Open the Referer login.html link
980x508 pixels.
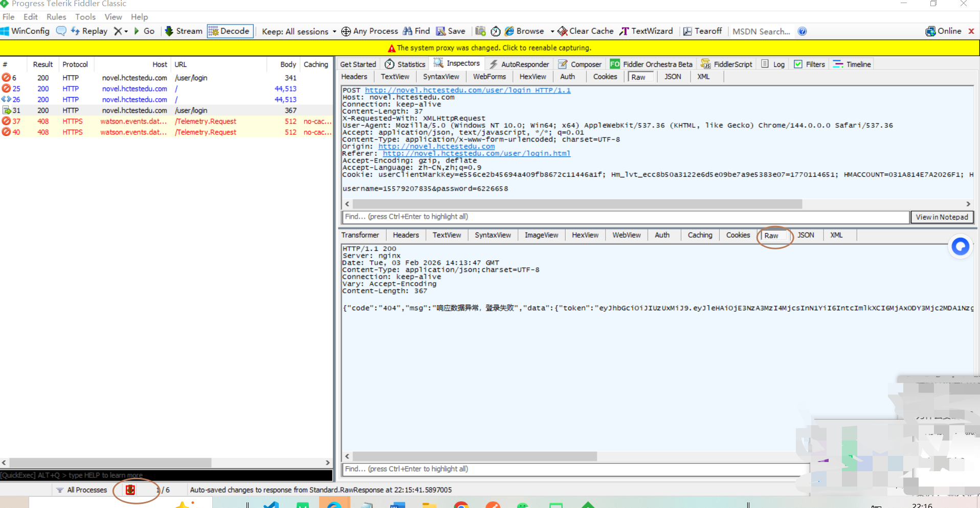[x=476, y=153]
